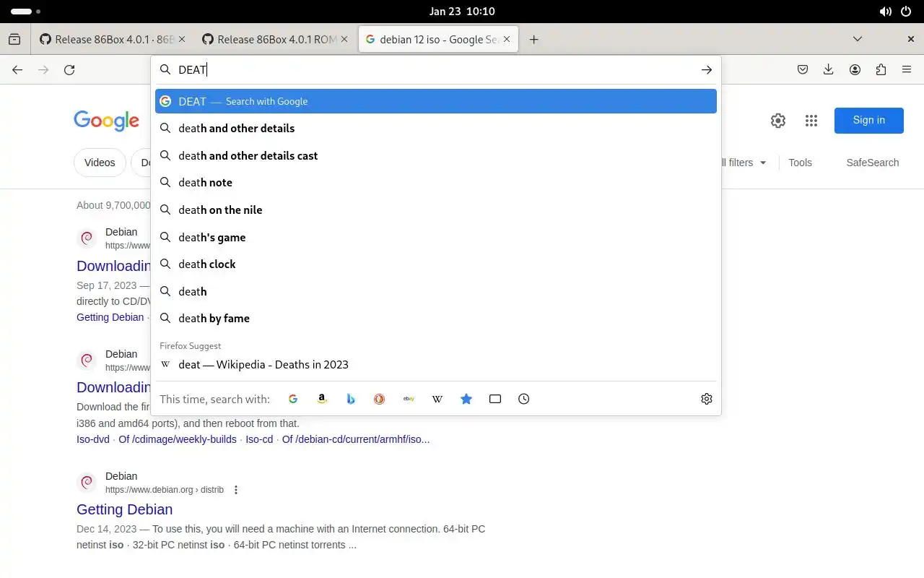Go forward to next page

point(43,70)
